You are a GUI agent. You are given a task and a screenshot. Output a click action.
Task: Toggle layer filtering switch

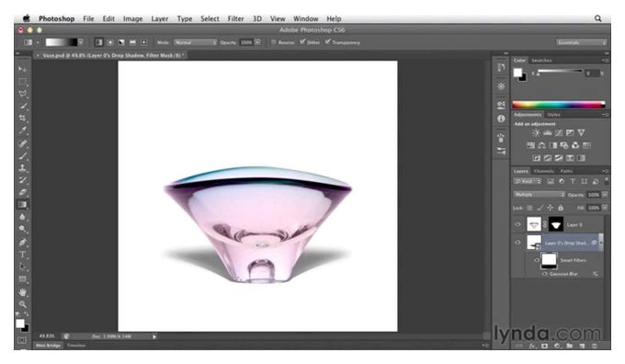(607, 181)
